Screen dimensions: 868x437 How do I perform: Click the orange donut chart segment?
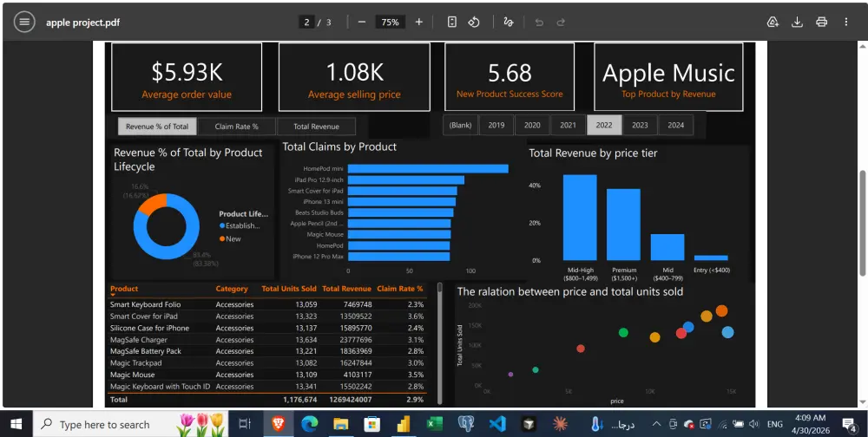point(152,203)
